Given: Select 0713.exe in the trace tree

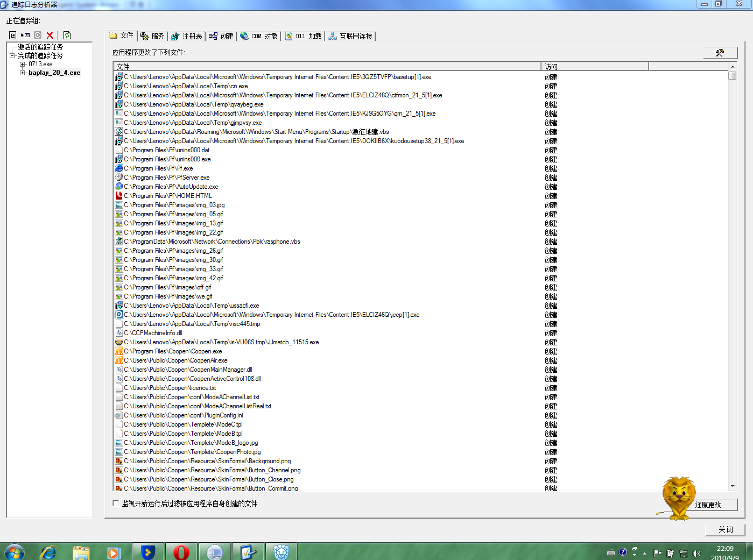Looking at the screenshot, I should tap(40, 64).
